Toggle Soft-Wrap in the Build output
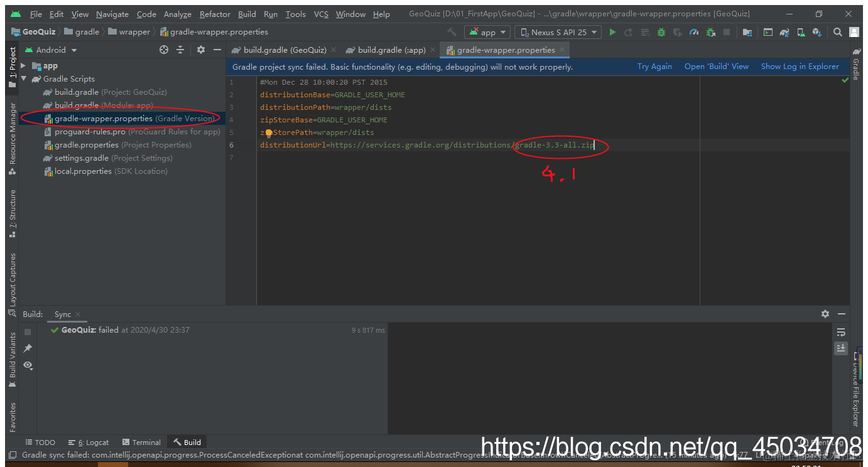Screen dimensions: 868x467 pos(841,332)
